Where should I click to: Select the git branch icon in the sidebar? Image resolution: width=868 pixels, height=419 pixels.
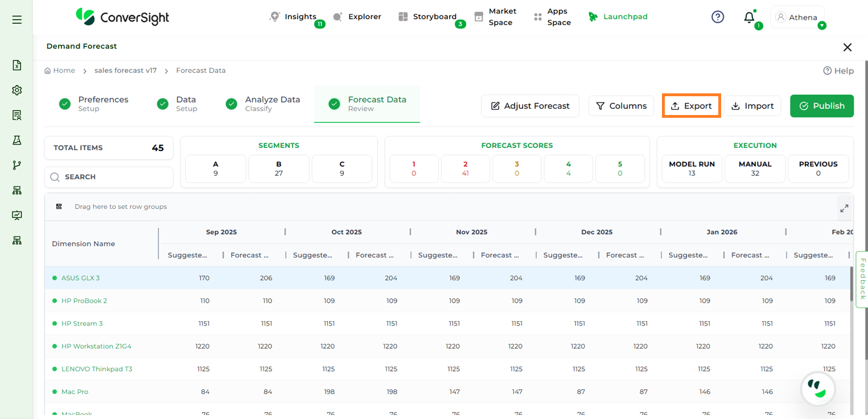pos(17,165)
